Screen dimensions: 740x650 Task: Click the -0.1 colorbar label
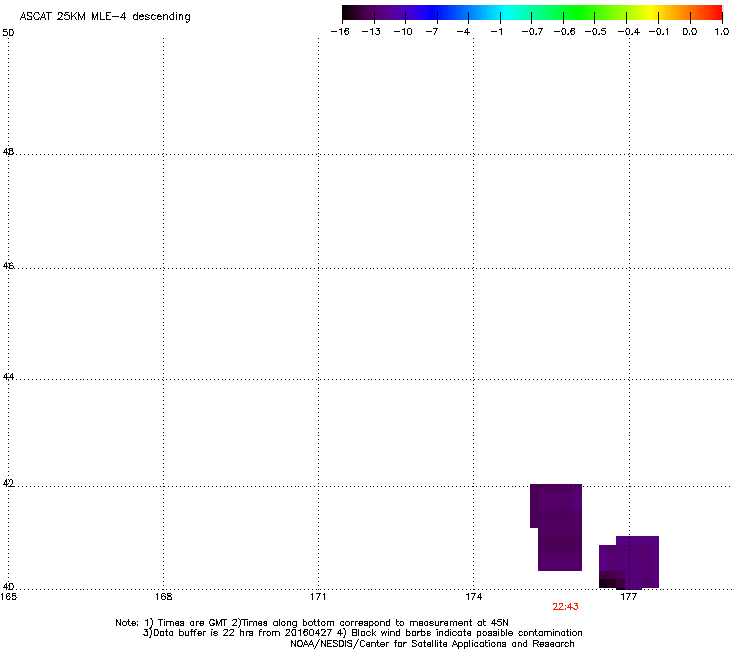[x=659, y=32]
